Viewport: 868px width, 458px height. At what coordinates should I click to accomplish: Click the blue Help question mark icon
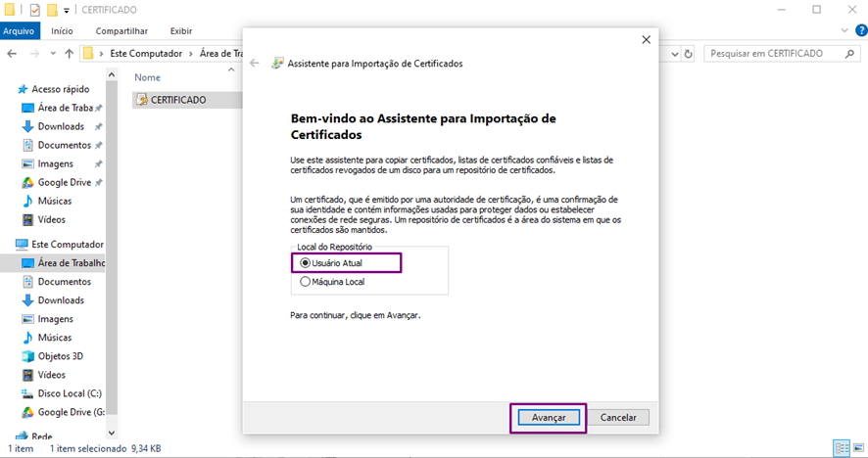click(x=861, y=30)
